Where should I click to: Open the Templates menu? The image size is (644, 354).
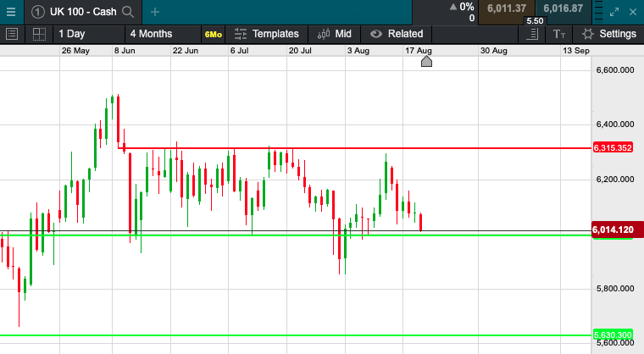coord(267,34)
